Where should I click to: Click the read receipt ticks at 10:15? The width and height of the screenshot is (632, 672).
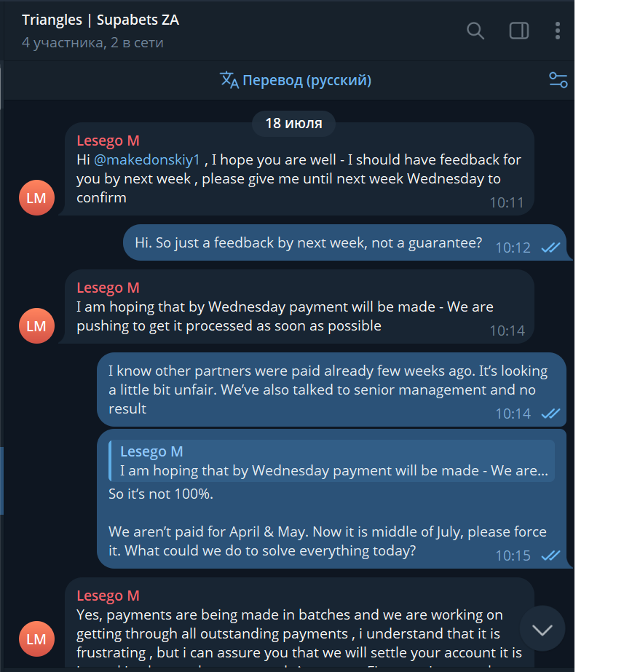coord(550,556)
